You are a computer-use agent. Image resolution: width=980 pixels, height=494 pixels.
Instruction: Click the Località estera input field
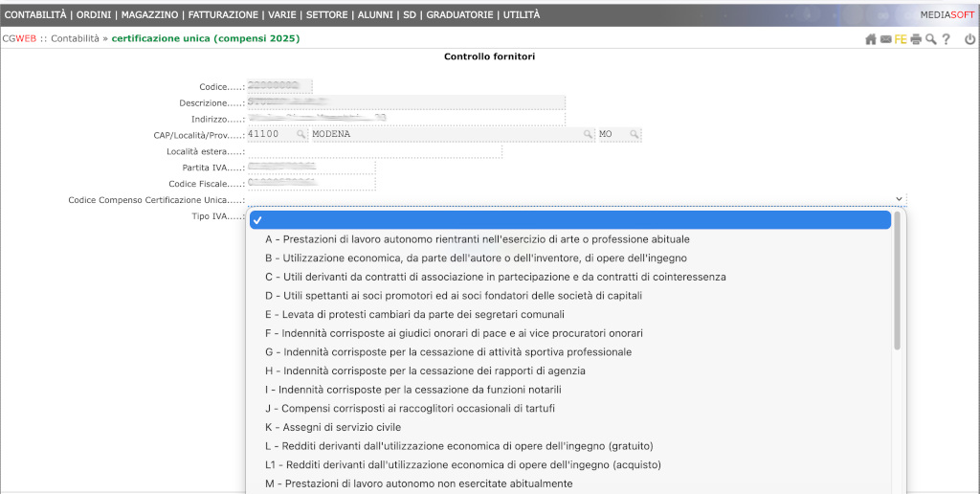(x=373, y=151)
